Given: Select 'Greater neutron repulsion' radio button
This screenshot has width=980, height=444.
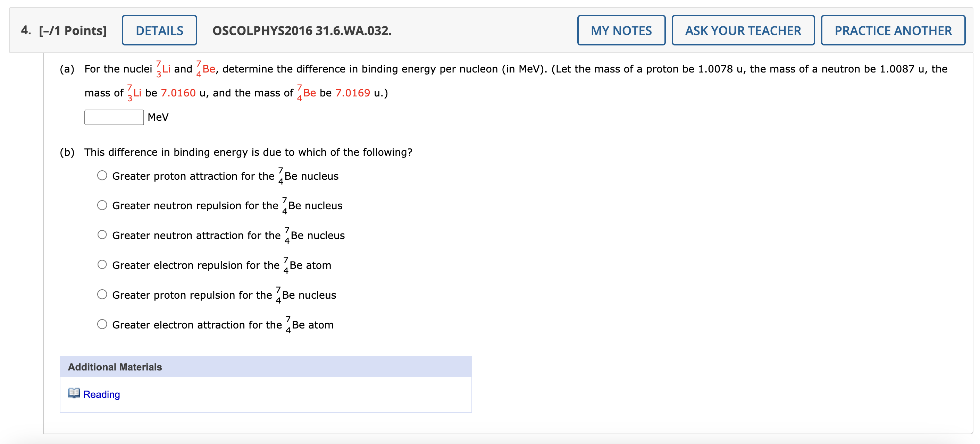Looking at the screenshot, I should point(102,205).
